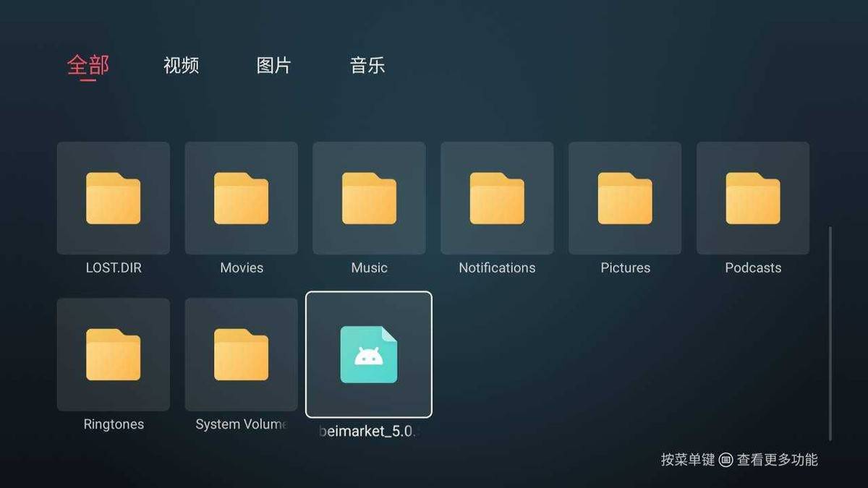Click the 按菜单键 text at bottom
868x488 pixels.
pyautogui.click(x=687, y=460)
